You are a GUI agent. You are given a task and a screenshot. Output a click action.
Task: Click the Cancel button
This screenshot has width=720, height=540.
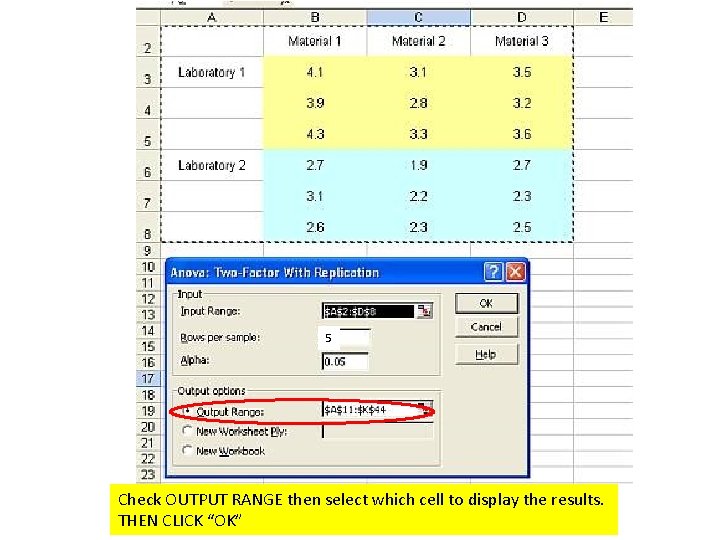tap(486, 327)
